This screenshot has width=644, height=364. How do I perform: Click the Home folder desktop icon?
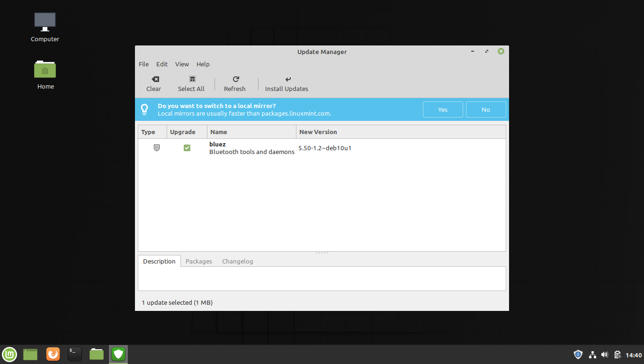(x=45, y=74)
